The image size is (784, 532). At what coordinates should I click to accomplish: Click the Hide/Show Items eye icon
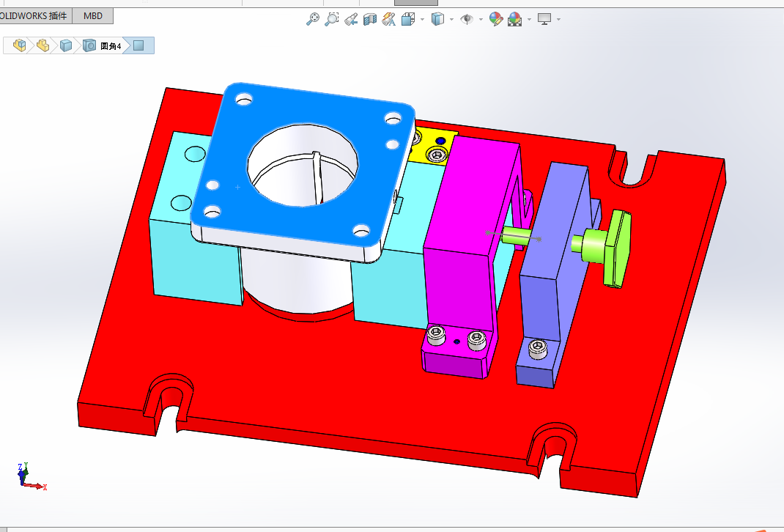tap(467, 20)
